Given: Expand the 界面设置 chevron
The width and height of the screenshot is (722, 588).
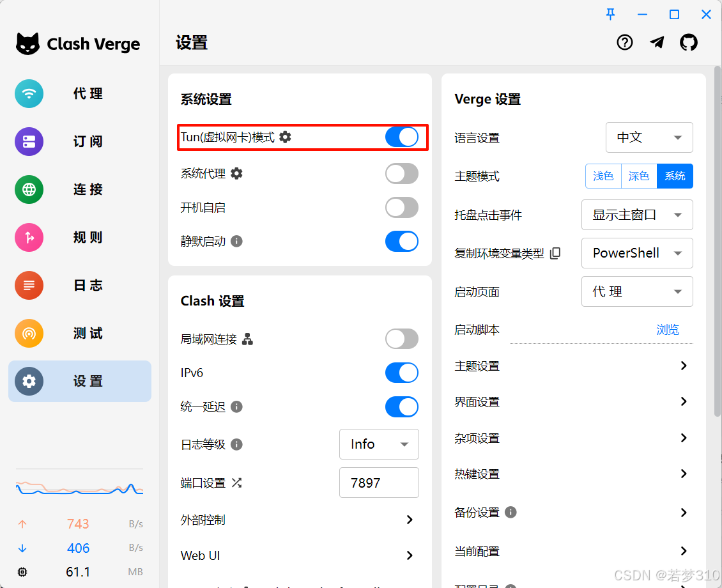Looking at the screenshot, I should click(x=684, y=401).
